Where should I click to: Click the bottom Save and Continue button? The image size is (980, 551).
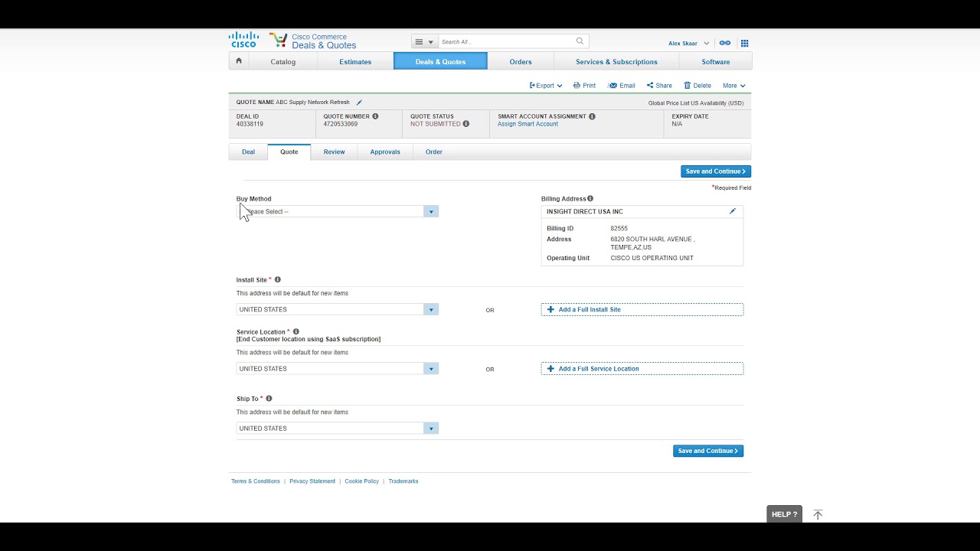[708, 451]
